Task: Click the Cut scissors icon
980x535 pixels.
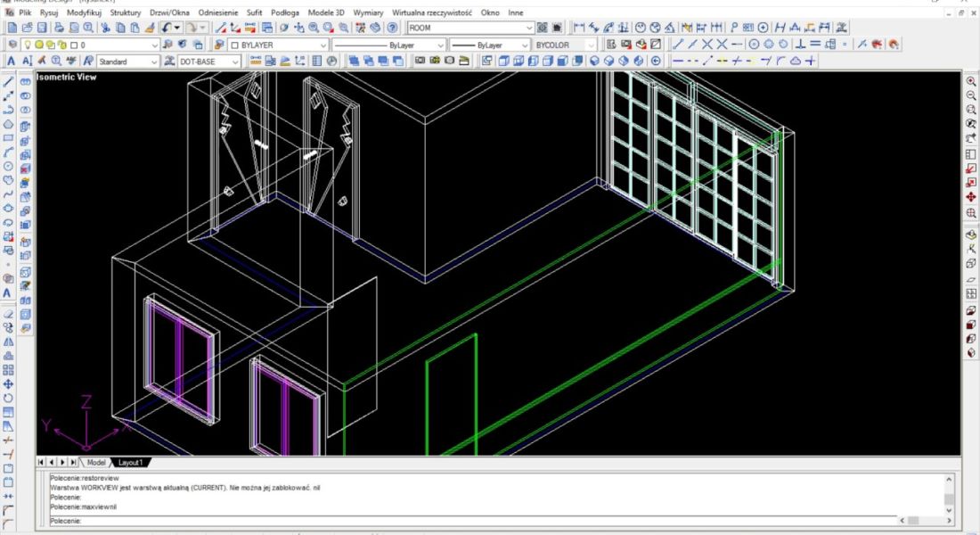Action: click(105, 28)
